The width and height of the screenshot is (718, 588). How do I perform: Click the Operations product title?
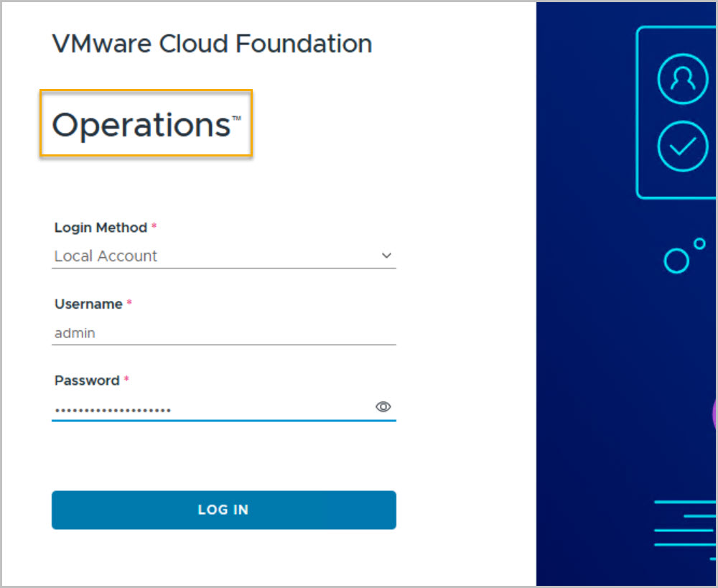click(146, 124)
